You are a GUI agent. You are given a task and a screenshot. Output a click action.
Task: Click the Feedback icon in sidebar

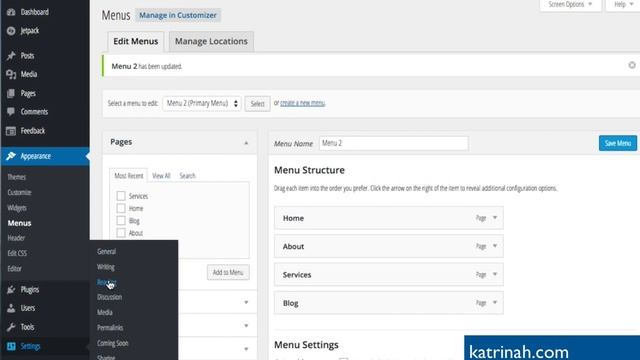click(11, 131)
